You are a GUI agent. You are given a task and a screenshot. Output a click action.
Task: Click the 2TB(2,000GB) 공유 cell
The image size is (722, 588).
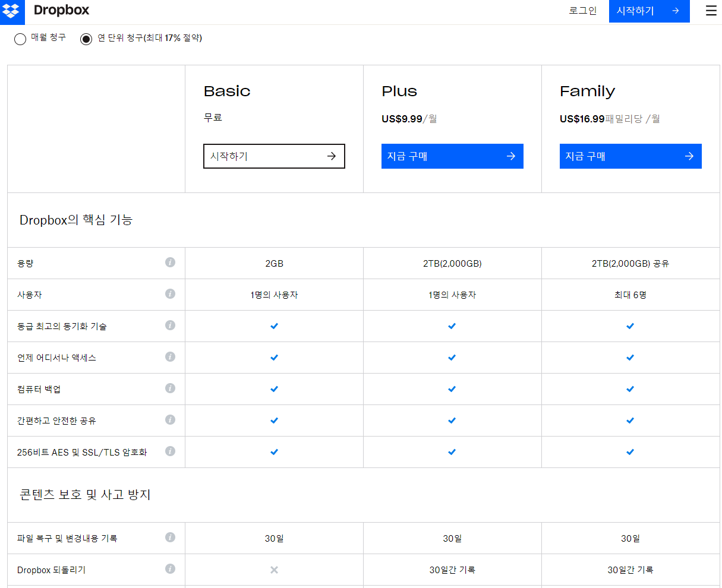coord(630,263)
